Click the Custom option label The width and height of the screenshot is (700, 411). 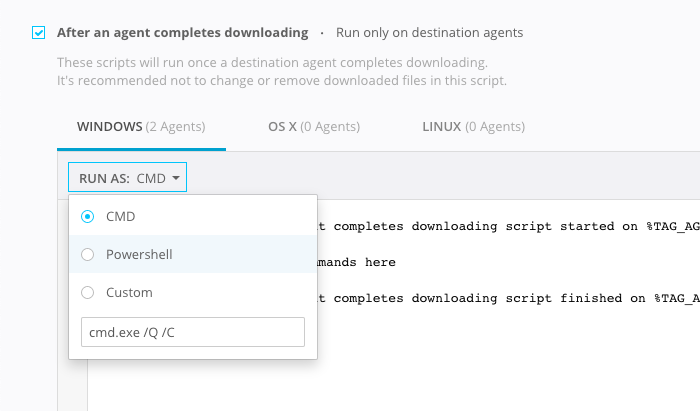(129, 292)
